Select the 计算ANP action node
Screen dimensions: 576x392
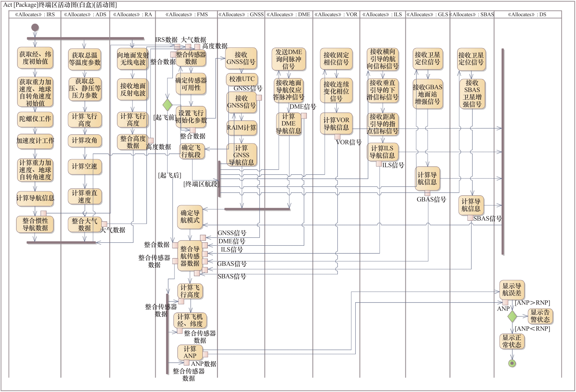point(190,352)
